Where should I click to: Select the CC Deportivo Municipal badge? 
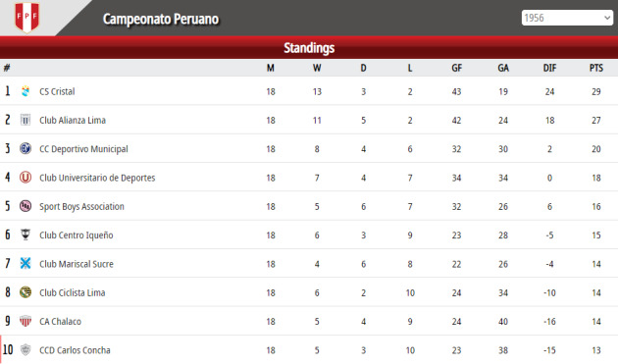[x=26, y=149]
